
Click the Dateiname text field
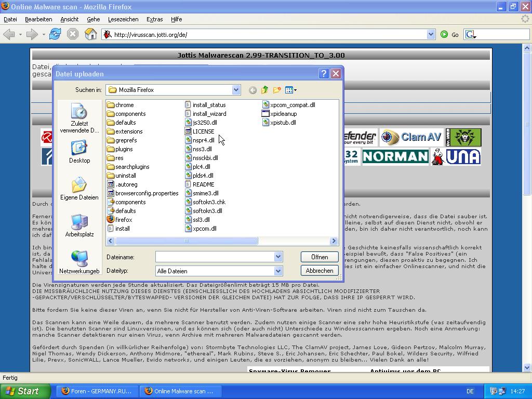click(215, 257)
